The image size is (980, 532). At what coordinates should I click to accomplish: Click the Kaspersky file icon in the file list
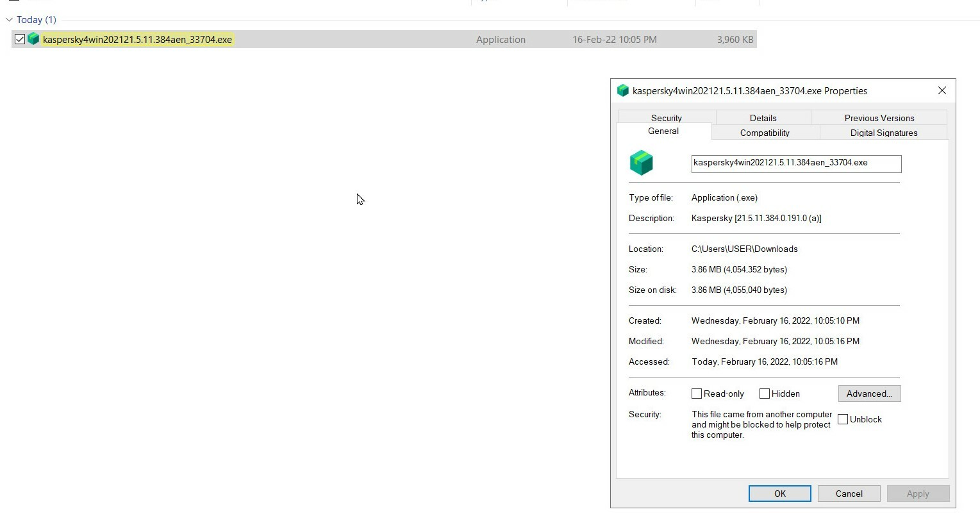(x=33, y=39)
